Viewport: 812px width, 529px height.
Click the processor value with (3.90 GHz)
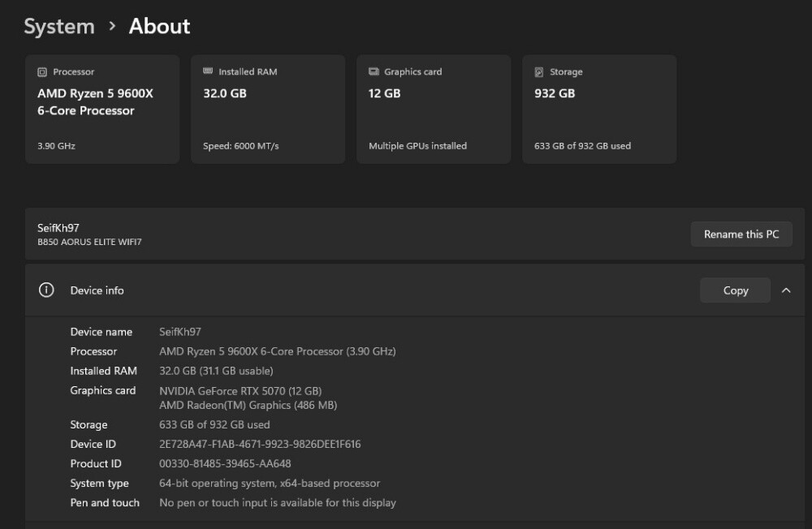(278, 351)
